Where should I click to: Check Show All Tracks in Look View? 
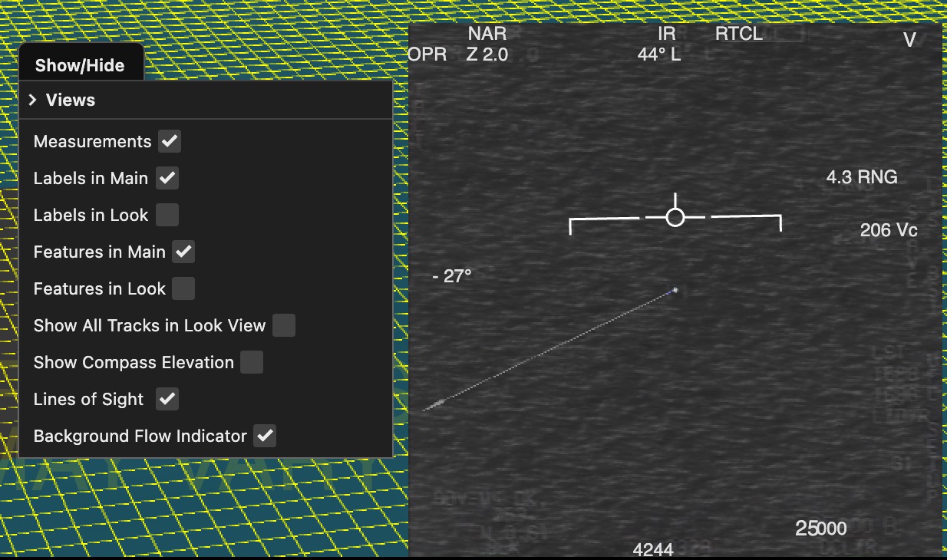(284, 325)
